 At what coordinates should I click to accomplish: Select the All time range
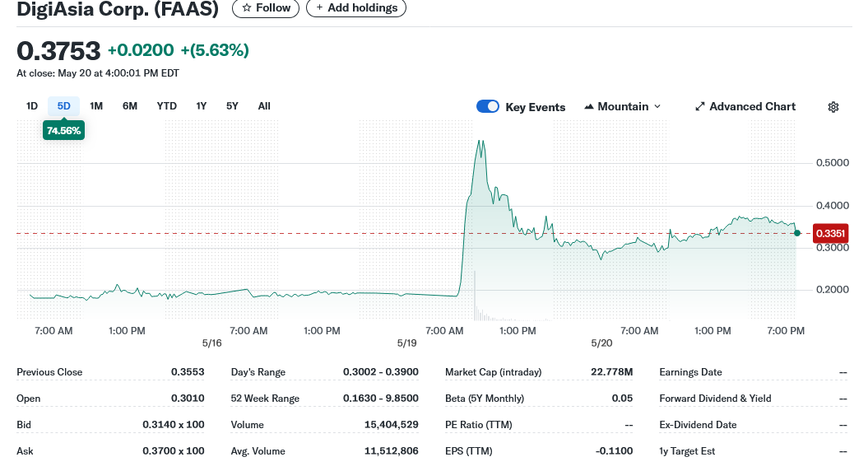point(264,106)
